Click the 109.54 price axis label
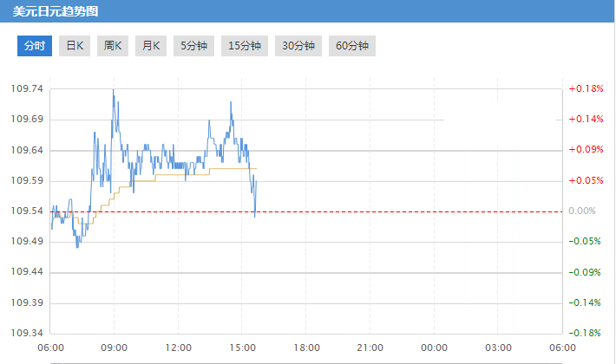This screenshot has width=616, height=364. point(26,211)
